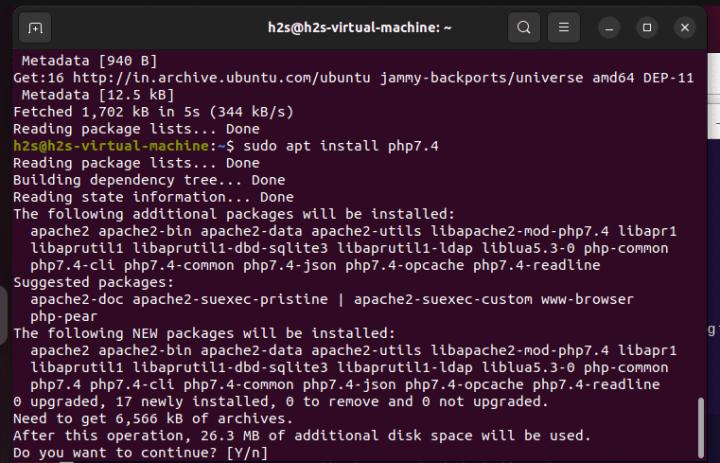Open the hamburger menu

[564, 27]
